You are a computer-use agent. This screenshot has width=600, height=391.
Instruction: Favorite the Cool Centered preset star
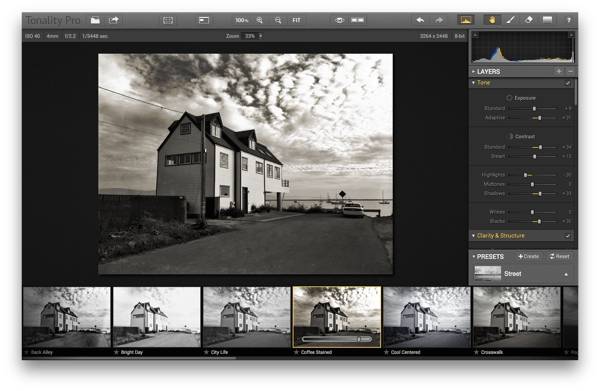[386, 352]
